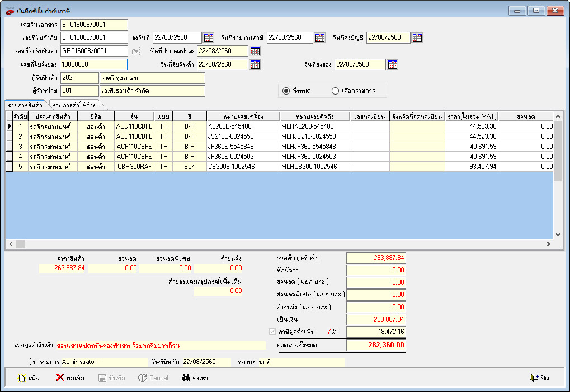Viewport: 570px width, 392px height.
Task: Click the วันที่ส่งของ date field
Action: point(360,64)
